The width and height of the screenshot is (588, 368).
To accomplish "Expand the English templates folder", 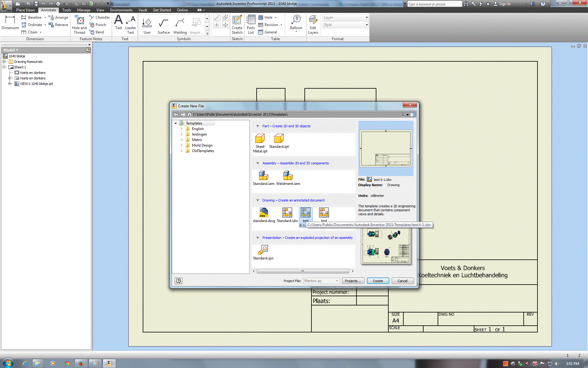I will pos(182,129).
